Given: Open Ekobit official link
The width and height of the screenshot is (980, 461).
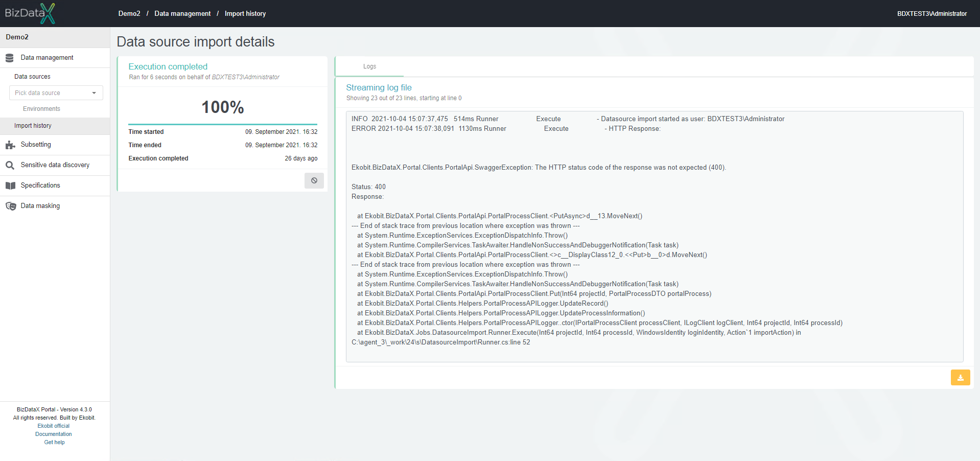Looking at the screenshot, I should pyautogui.click(x=54, y=426).
